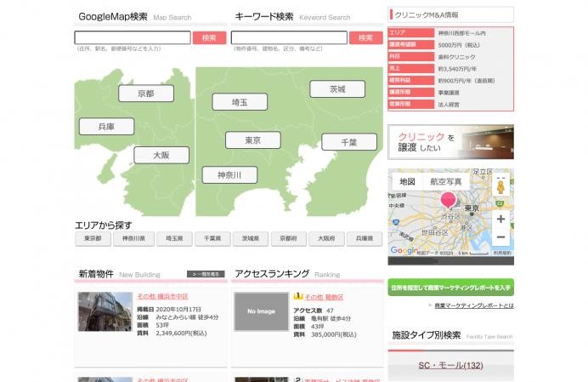Viewport: 588px width, 382px height.
Task: Click the pink location pin on the map
Action: pyautogui.click(x=448, y=199)
